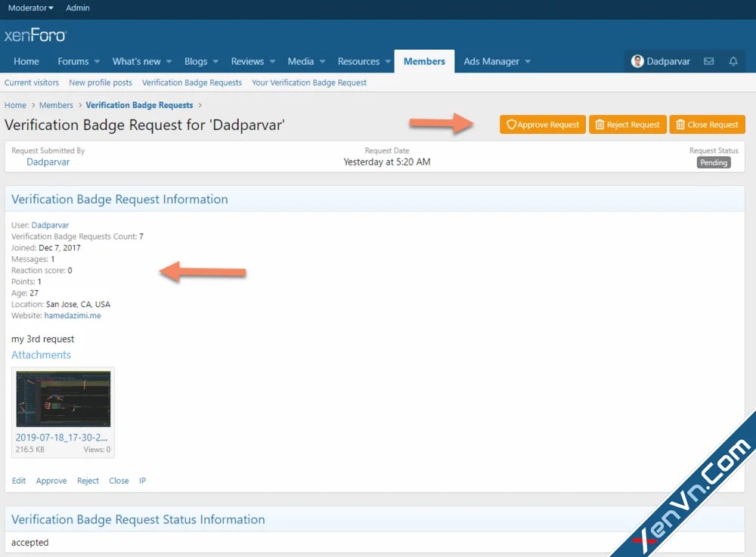Visit the hamedazimi.me website link
Screen dimensions: 756x557
[73, 316]
